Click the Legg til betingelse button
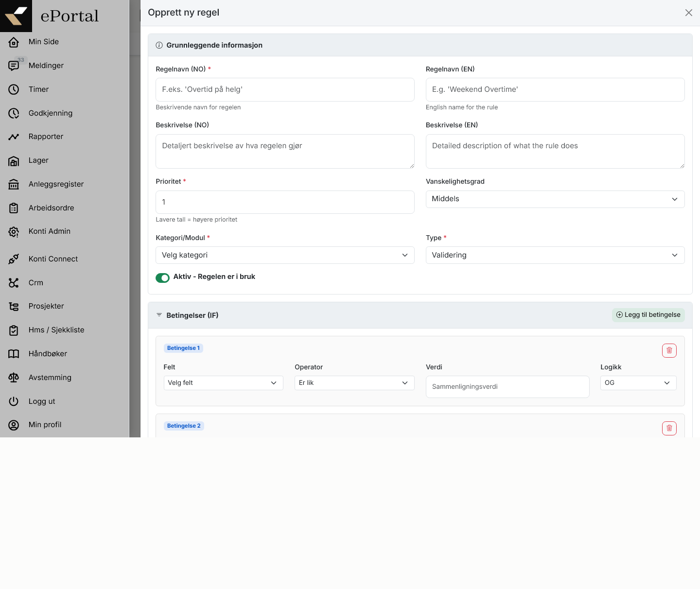 click(648, 315)
